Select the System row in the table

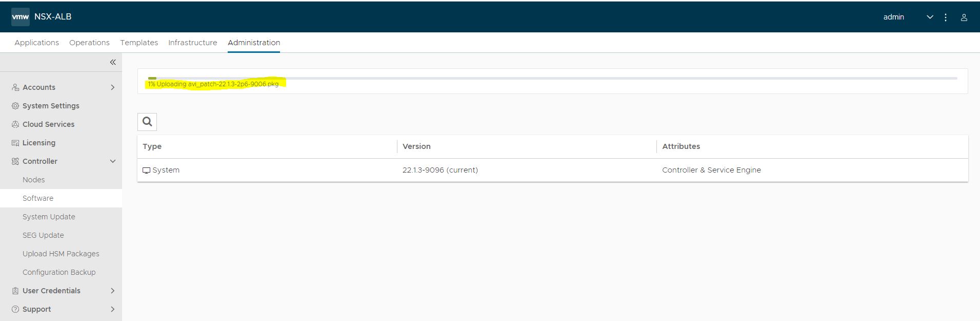pyautogui.click(x=553, y=170)
